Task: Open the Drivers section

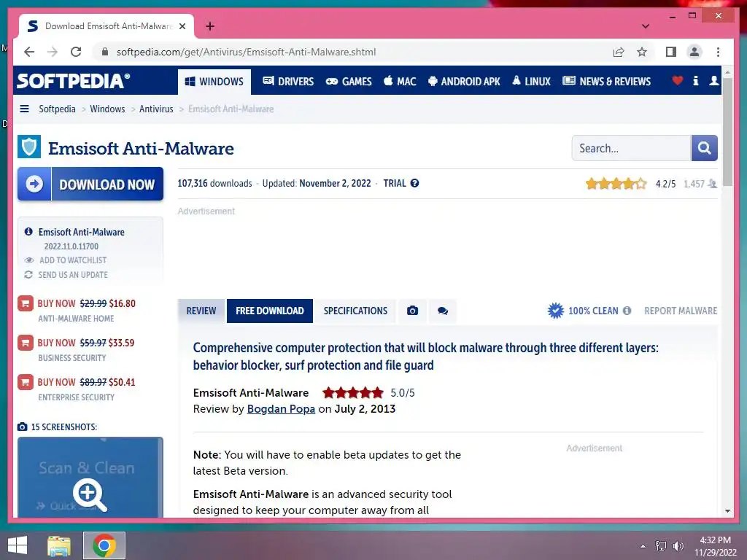Action: point(288,82)
